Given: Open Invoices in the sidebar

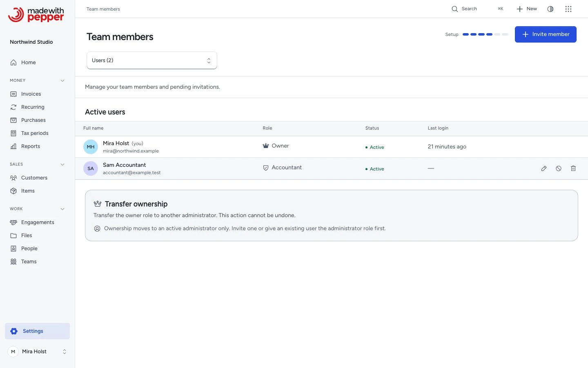Looking at the screenshot, I should [x=37, y=94].
